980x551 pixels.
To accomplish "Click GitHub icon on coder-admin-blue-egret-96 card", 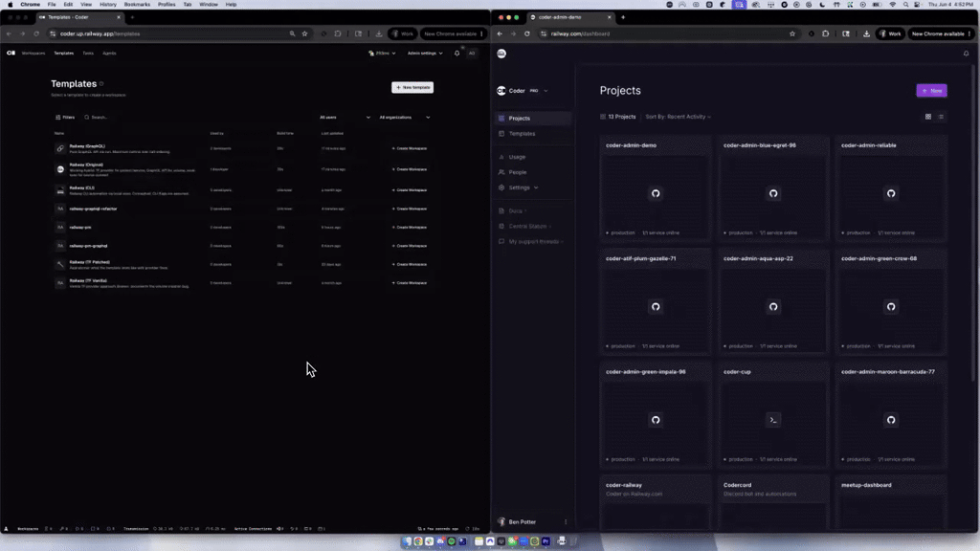I will point(773,193).
